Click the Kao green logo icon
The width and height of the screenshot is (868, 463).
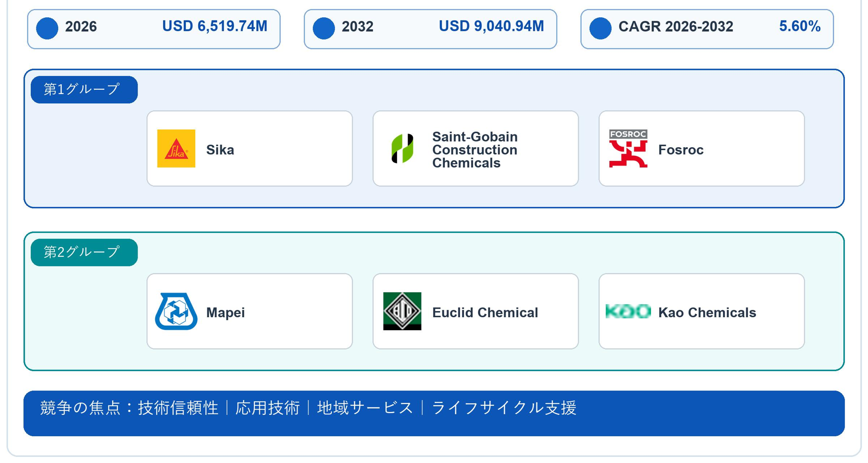point(628,311)
